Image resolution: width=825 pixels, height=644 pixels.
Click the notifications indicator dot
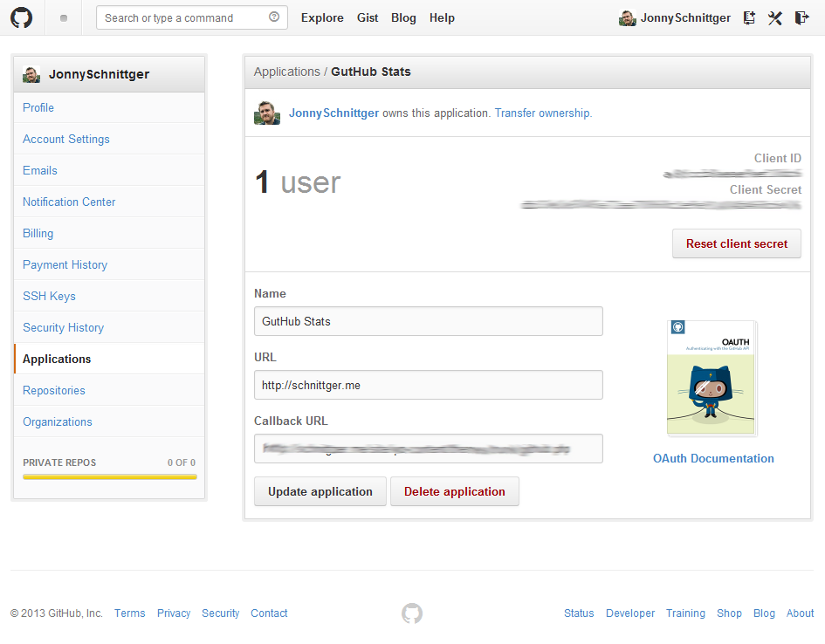[64, 18]
